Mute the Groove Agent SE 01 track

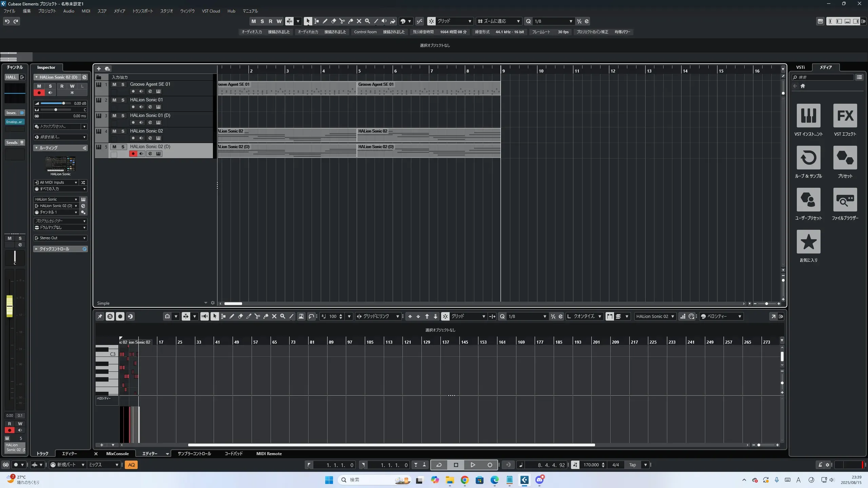(x=114, y=84)
